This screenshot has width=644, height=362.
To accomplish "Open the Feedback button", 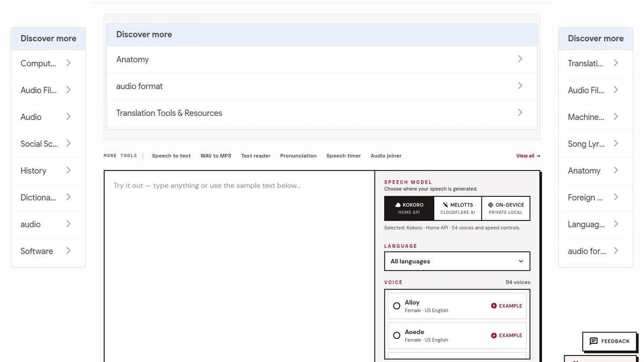I will click(x=610, y=341).
